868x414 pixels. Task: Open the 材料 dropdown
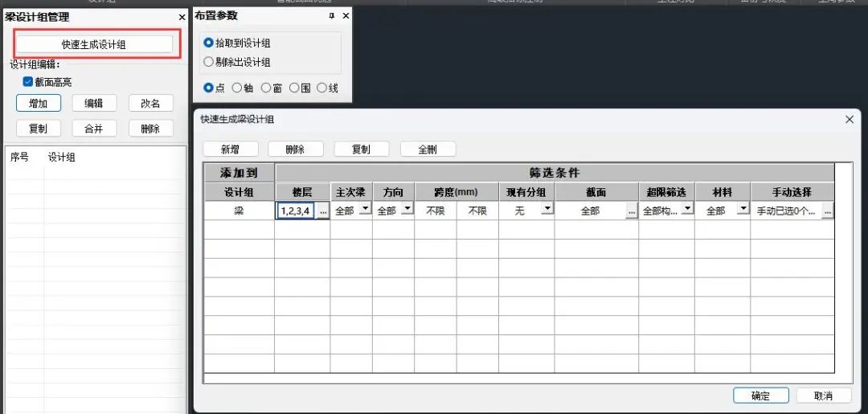point(743,208)
